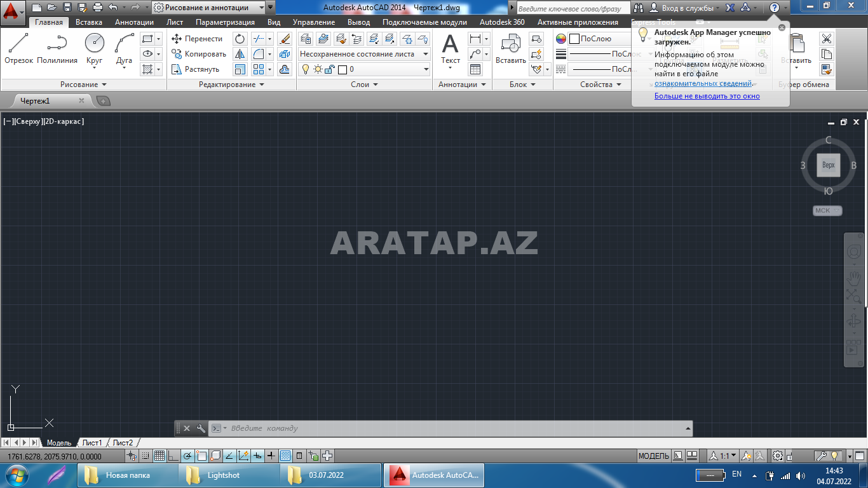
Task: Click the Copy clip icon in Буфер обмена
Action: [826, 54]
